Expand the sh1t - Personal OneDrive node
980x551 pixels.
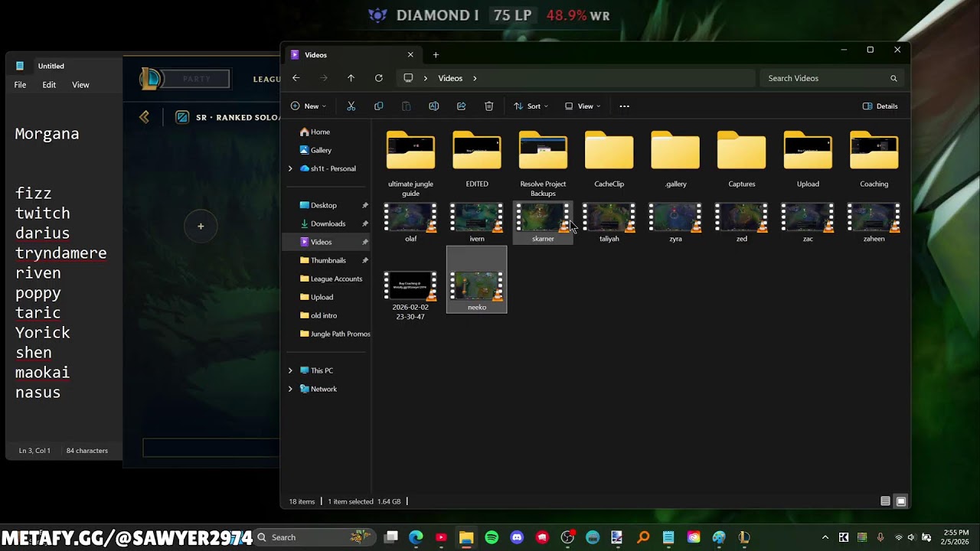290,168
